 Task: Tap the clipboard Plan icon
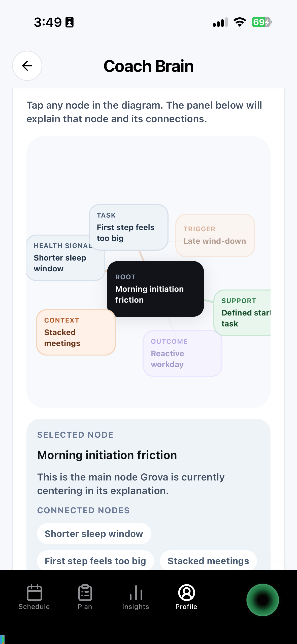[85, 592]
